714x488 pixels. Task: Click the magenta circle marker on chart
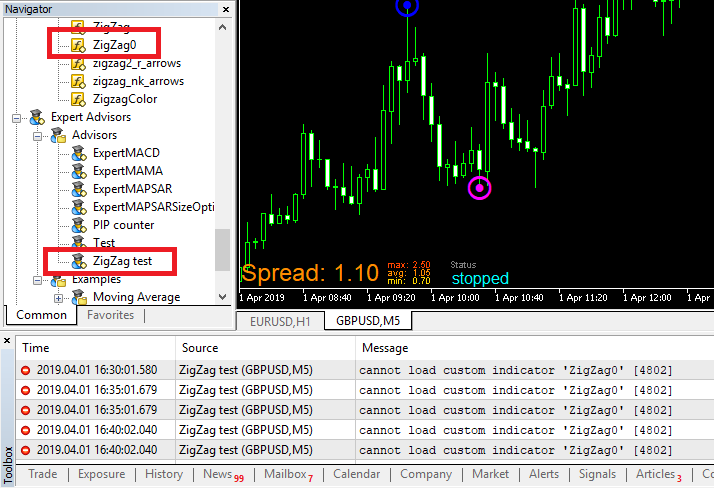[x=479, y=188]
